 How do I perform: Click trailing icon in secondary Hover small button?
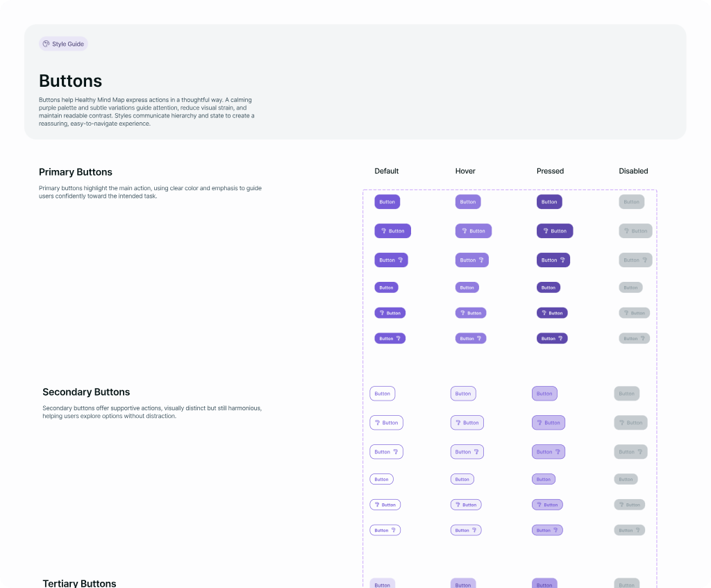[x=474, y=530]
